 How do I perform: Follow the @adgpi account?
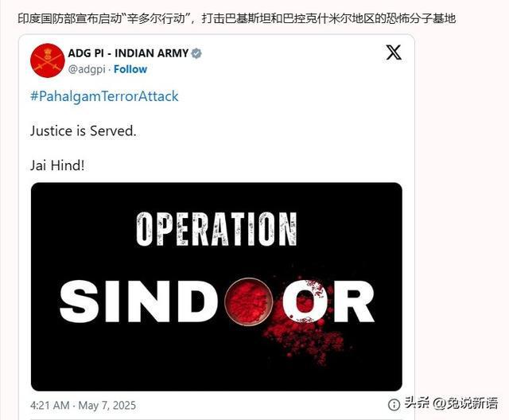pyautogui.click(x=130, y=69)
